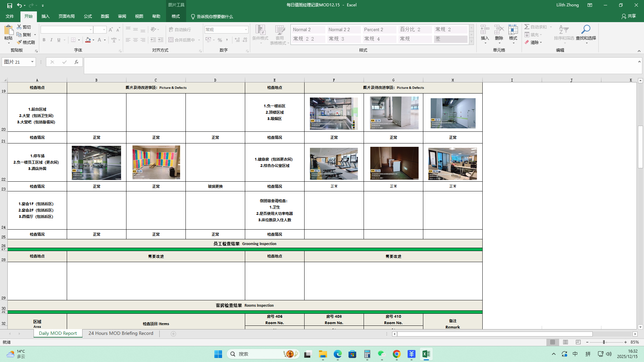Image resolution: width=644 pixels, height=362 pixels.
Task: Switch to 24 Hours MOD Briefing Record sheet
Action: point(121,334)
